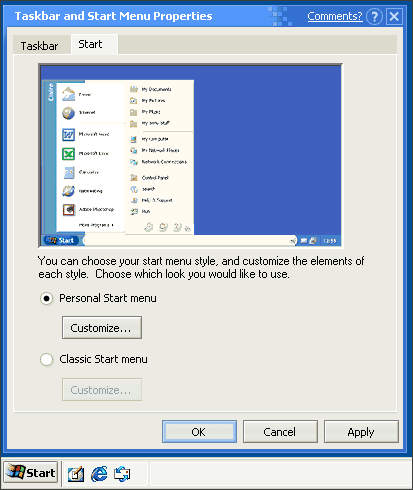Click the Classic Start menu option label
This screenshot has width=413, height=490.
click(103, 359)
